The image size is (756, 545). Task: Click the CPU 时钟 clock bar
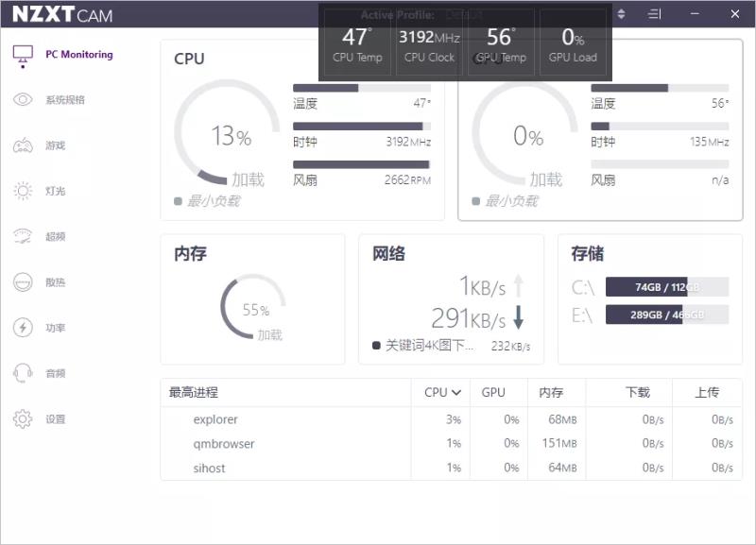(x=362, y=127)
